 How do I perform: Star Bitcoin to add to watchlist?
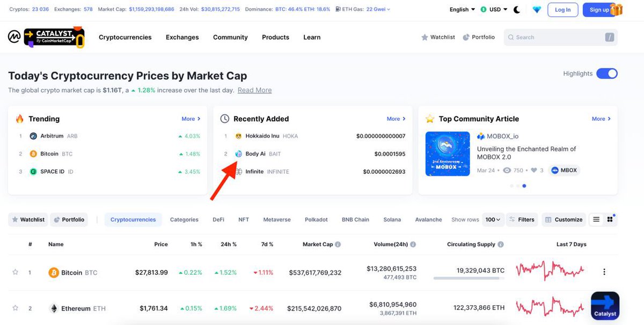pos(15,272)
